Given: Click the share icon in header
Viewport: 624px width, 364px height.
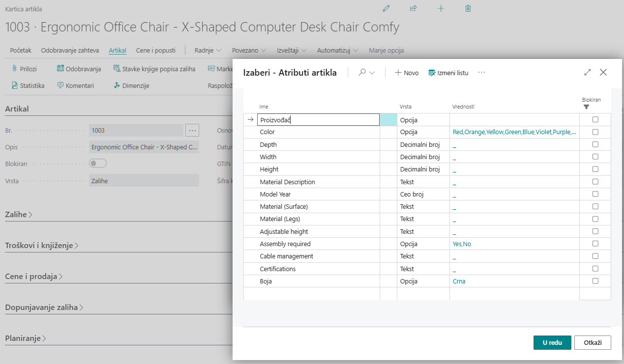Looking at the screenshot, I should click(413, 8).
